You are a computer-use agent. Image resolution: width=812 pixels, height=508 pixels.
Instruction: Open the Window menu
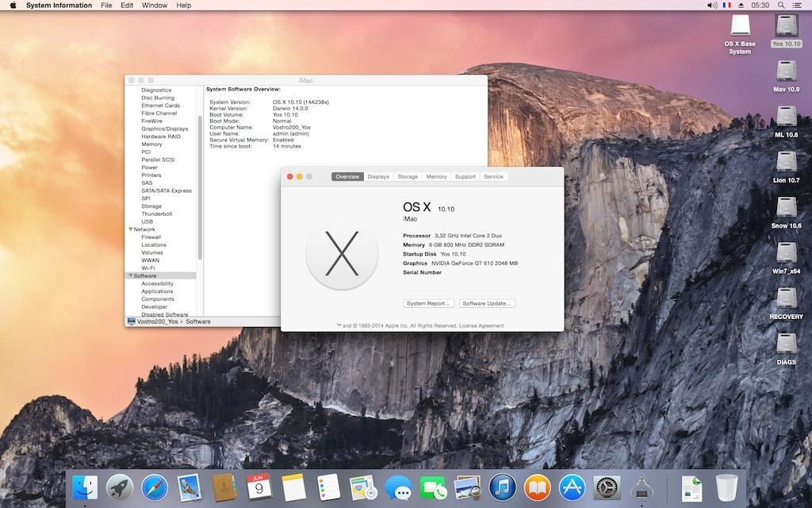(155, 6)
